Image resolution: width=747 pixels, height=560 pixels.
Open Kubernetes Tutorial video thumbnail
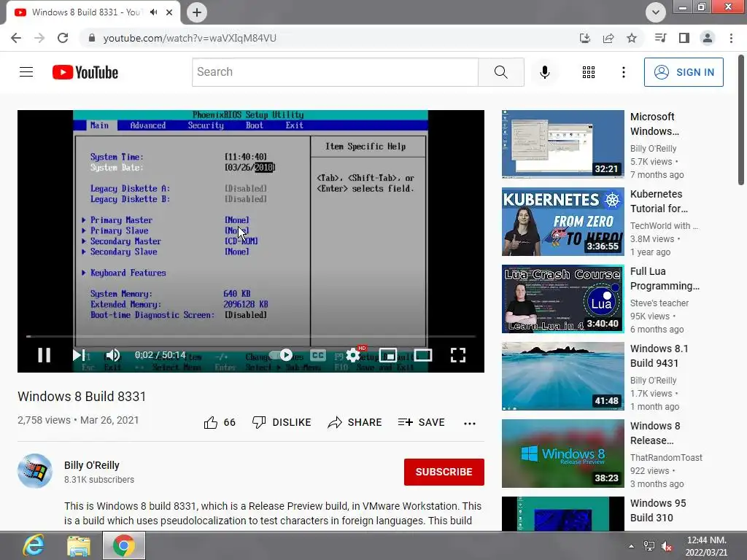pyautogui.click(x=562, y=222)
